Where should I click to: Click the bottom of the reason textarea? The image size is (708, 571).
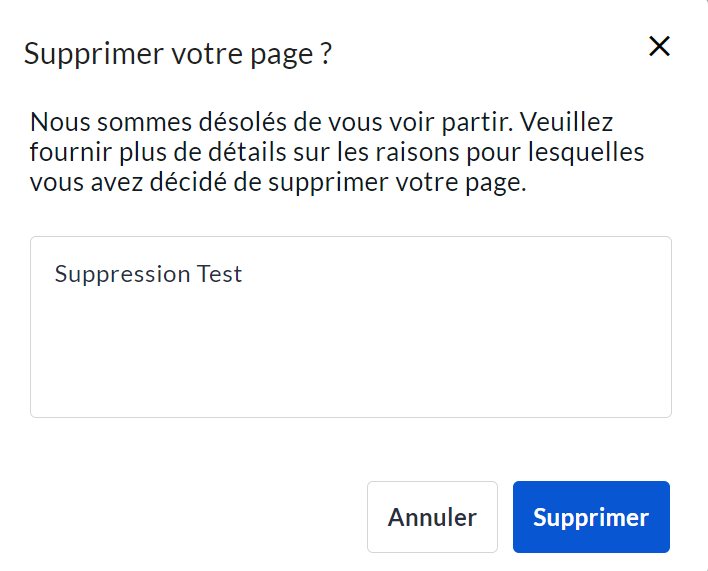click(350, 400)
